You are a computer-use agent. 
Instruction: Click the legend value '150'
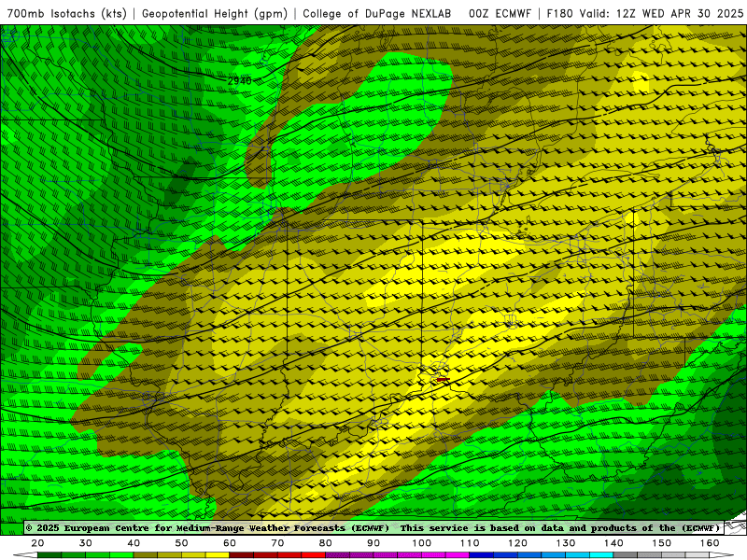click(x=662, y=543)
